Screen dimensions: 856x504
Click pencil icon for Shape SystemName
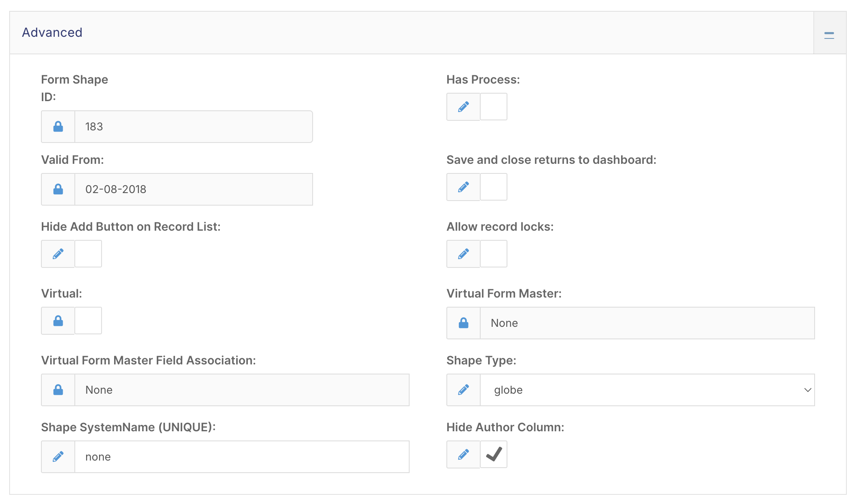[x=58, y=457]
